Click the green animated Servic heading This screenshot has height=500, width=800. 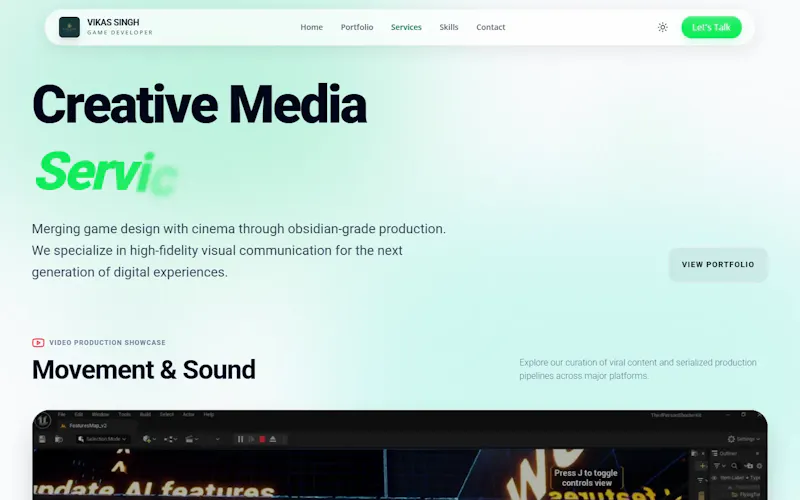[x=106, y=172]
